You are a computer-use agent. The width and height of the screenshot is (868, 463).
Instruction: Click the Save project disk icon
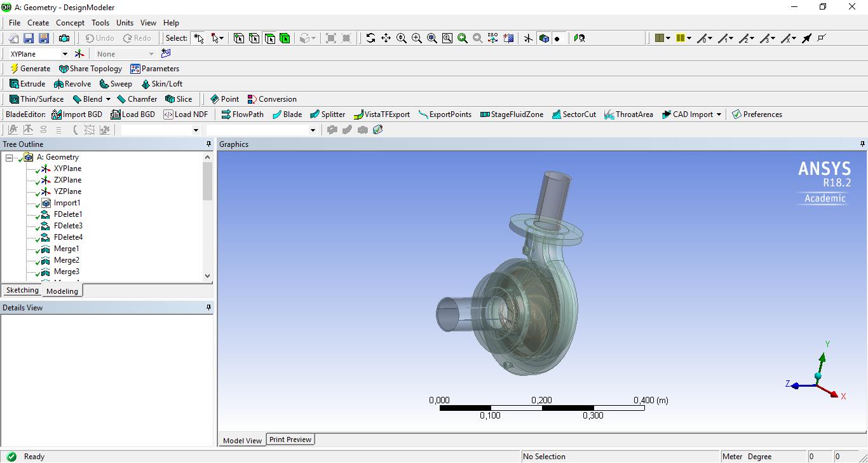(29, 38)
